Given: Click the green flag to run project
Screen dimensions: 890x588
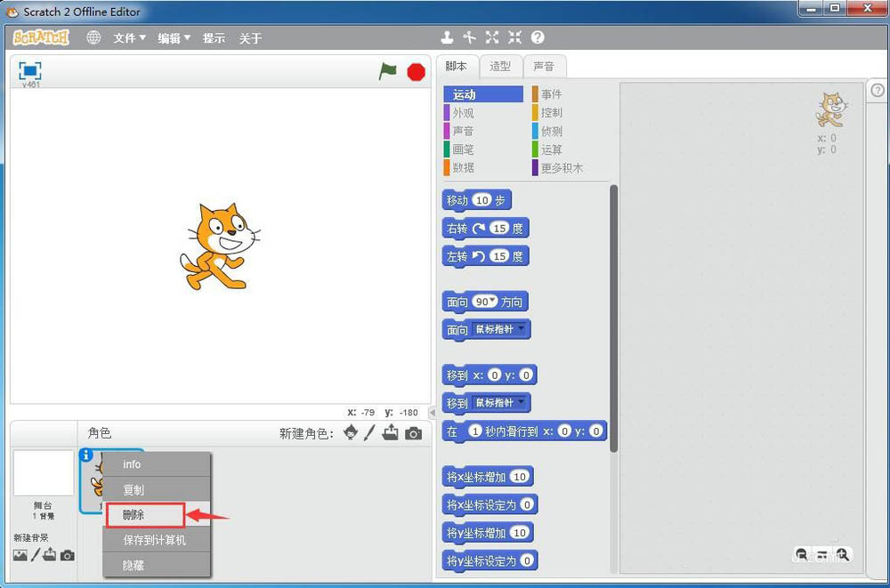Looking at the screenshot, I should [387, 72].
